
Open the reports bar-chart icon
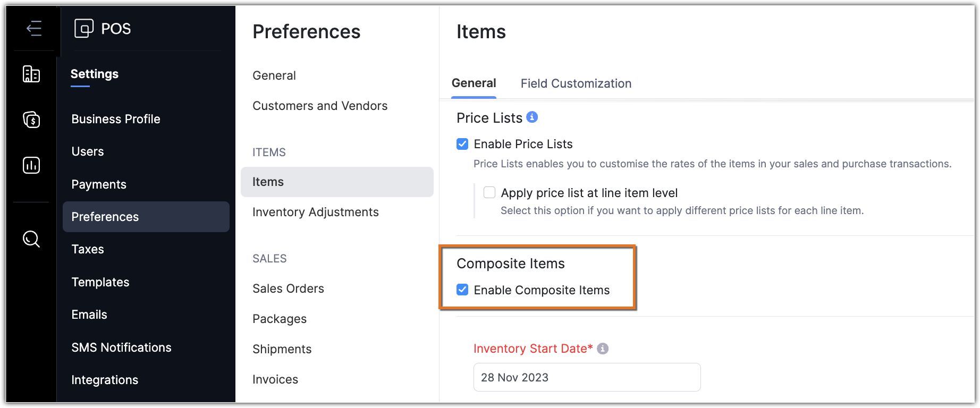tap(31, 165)
